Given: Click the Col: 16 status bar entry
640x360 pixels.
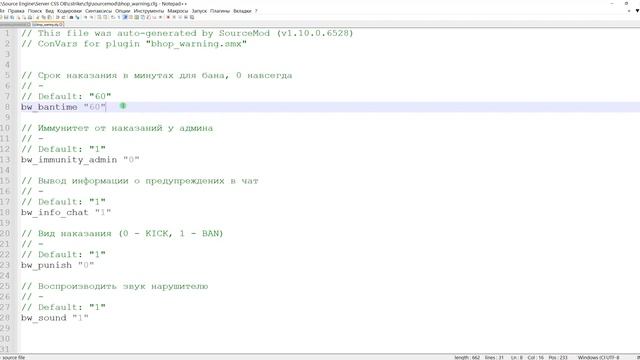Looking at the screenshot, I should pyautogui.click(x=536, y=357).
